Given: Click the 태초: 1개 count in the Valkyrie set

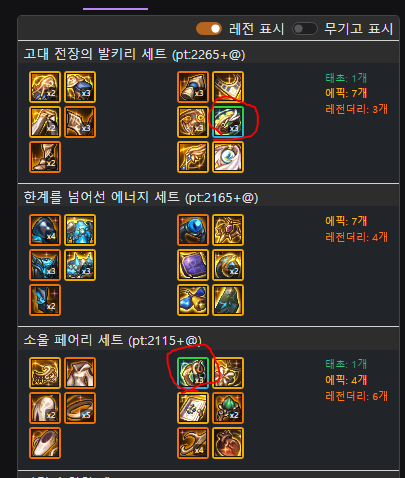Looking at the screenshot, I should coord(346,78).
